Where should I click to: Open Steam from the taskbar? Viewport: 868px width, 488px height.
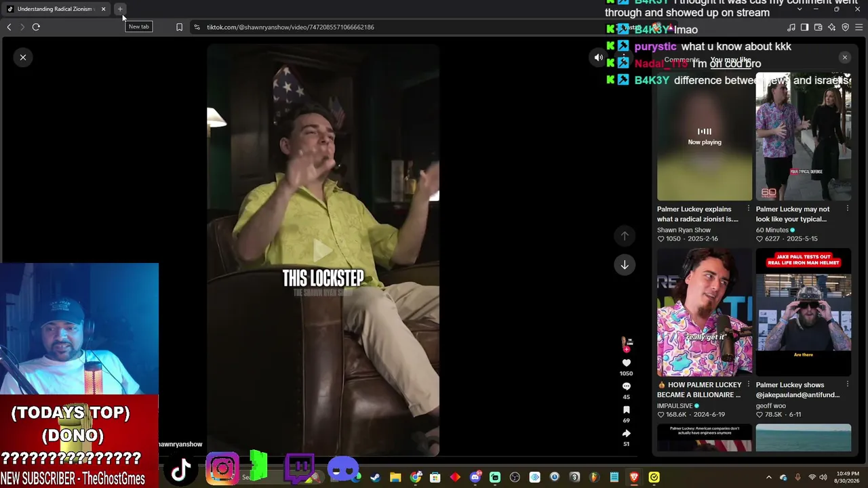[375, 477]
